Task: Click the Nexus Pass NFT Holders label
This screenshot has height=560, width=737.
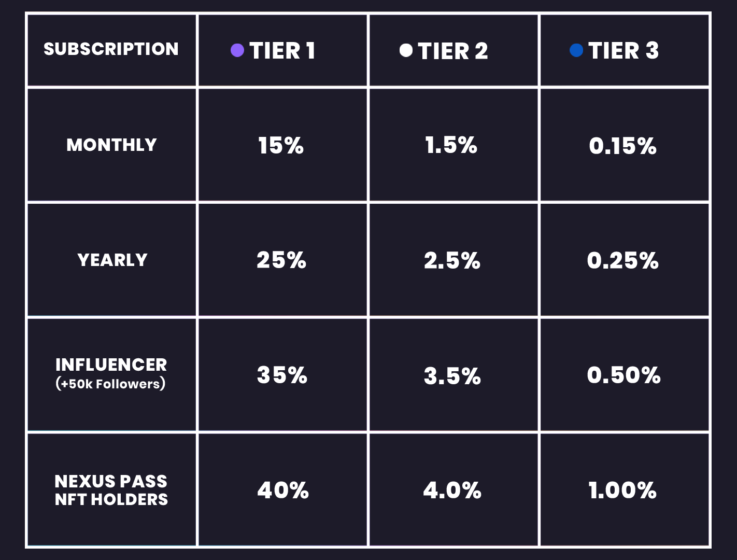Action: coord(111,490)
